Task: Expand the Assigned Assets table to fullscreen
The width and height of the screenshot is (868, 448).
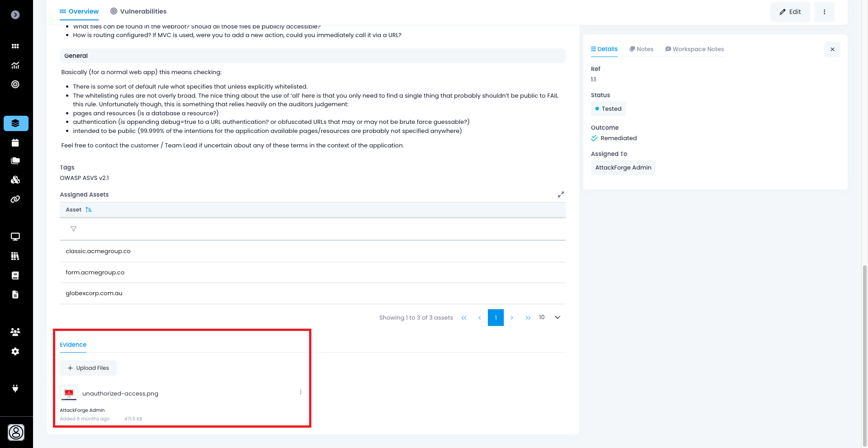Action: (561, 194)
